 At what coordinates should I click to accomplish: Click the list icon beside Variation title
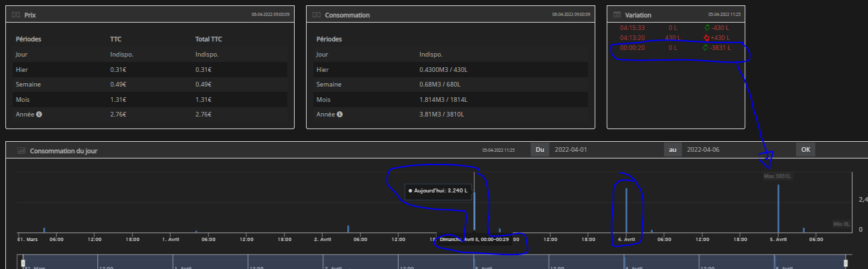tap(617, 15)
